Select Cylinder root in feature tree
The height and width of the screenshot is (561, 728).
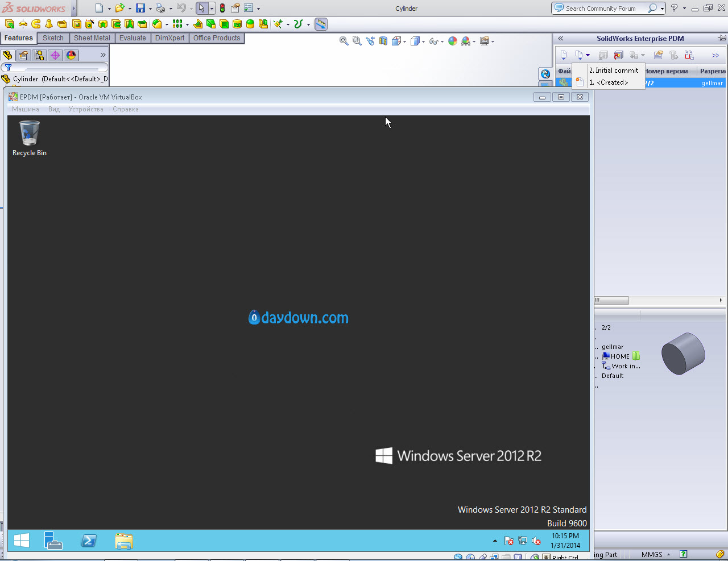pos(55,79)
